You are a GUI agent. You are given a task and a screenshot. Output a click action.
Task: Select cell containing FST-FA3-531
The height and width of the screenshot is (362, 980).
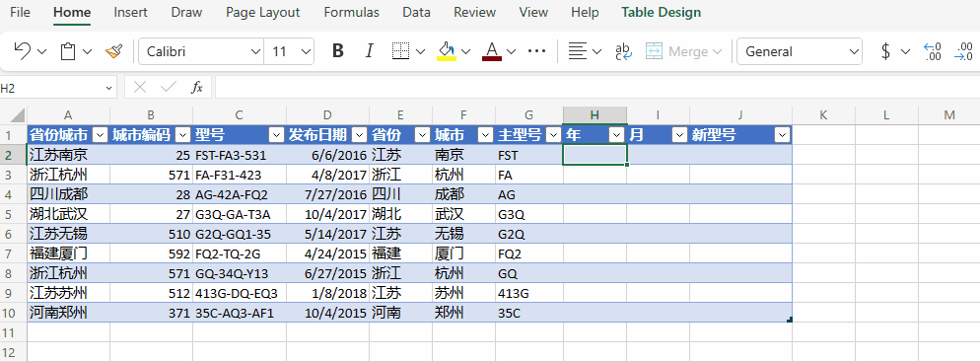[x=240, y=155]
